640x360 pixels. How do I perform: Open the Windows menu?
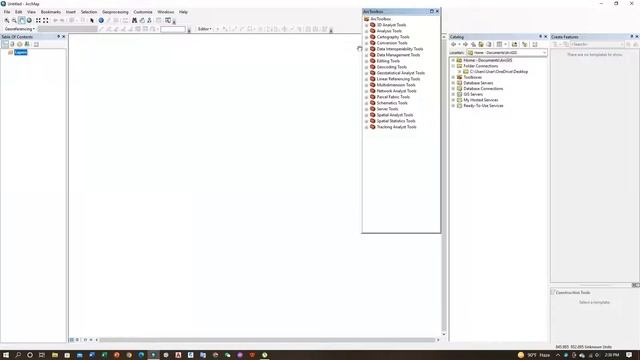click(x=166, y=12)
